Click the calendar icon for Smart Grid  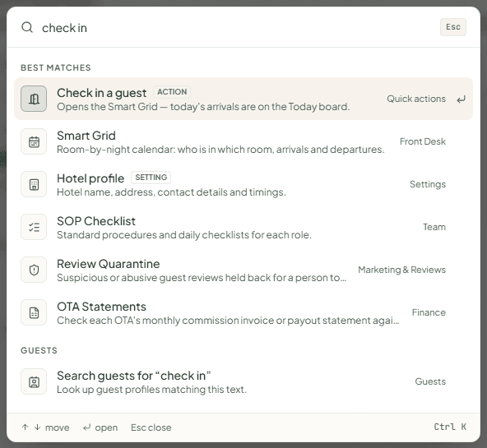point(34,141)
